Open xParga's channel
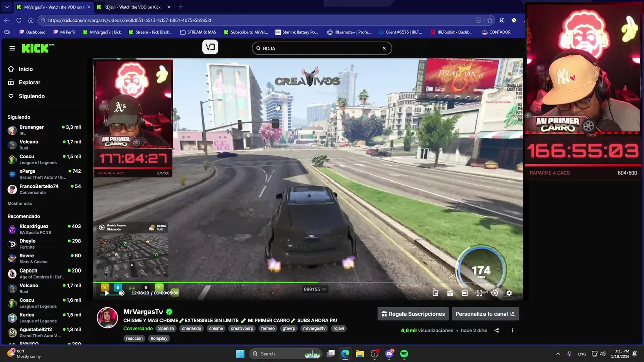 pos(44,174)
